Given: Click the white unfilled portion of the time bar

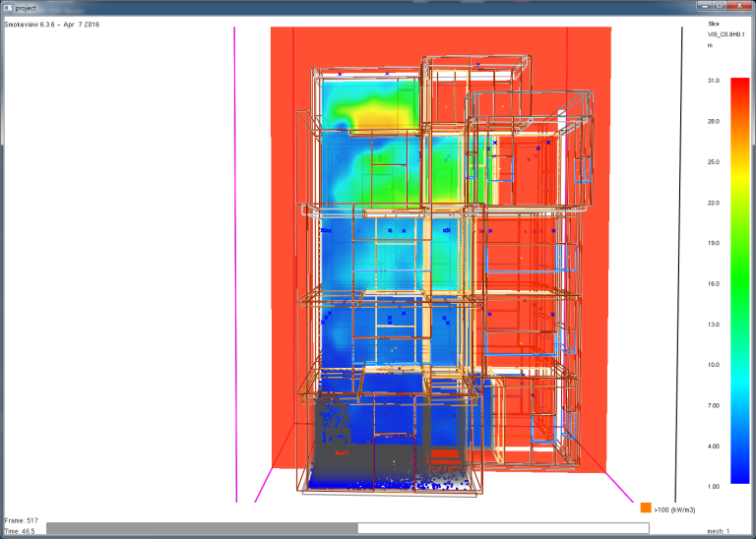Looking at the screenshot, I should click(503, 528).
